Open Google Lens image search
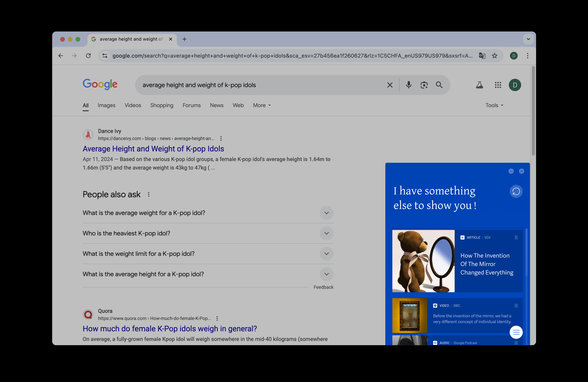 pos(424,85)
